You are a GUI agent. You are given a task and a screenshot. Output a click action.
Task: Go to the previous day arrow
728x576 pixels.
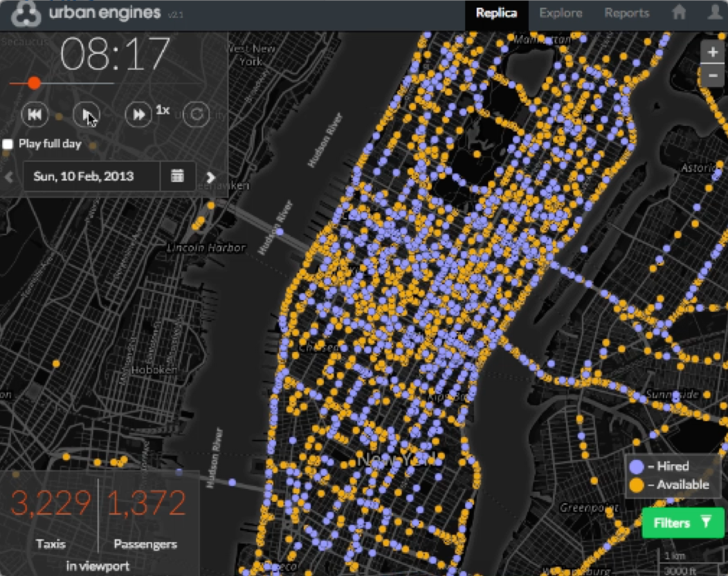click(x=9, y=177)
